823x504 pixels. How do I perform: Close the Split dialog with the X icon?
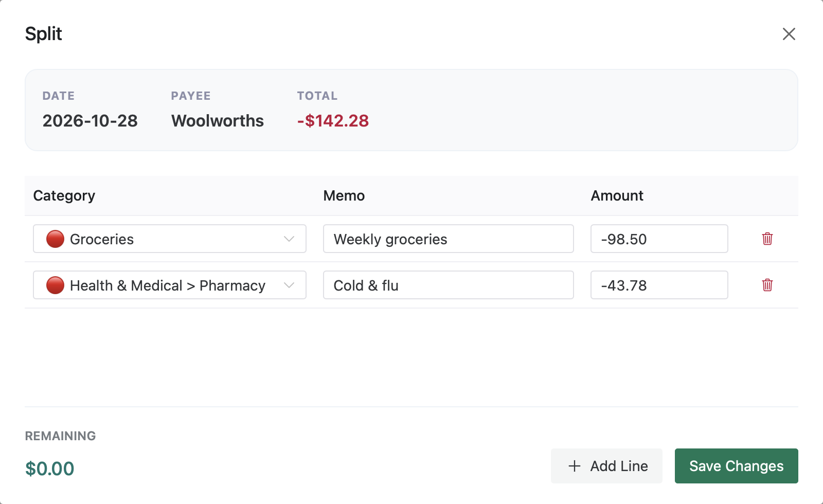coord(789,34)
